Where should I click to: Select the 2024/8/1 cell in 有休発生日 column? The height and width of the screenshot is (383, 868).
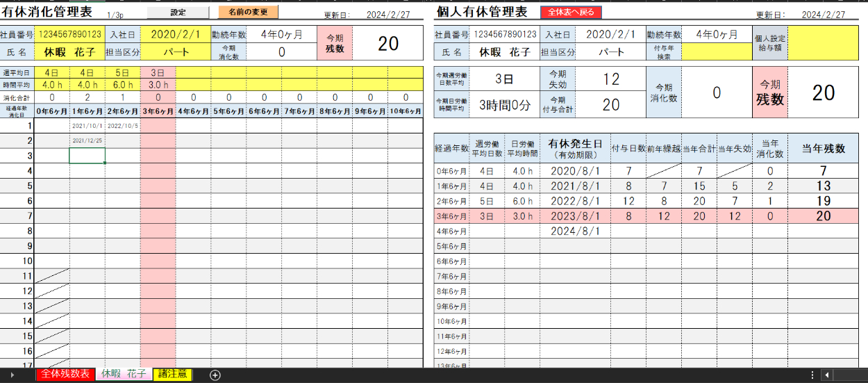(x=574, y=231)
